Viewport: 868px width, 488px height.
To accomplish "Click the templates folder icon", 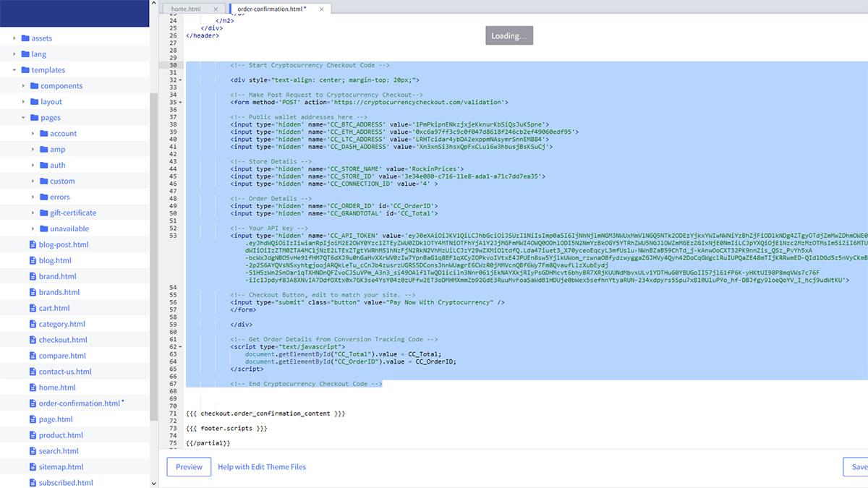I will [25, 70].
